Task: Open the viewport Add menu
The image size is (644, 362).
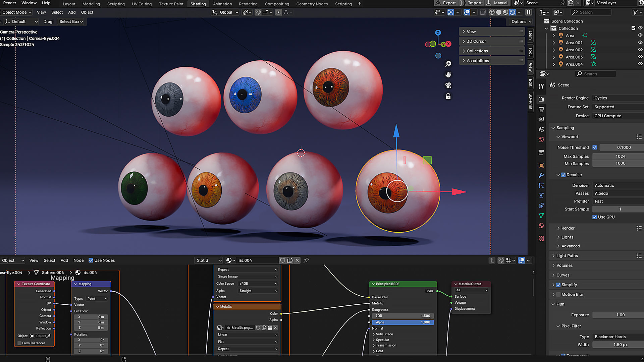Action: 72,12
